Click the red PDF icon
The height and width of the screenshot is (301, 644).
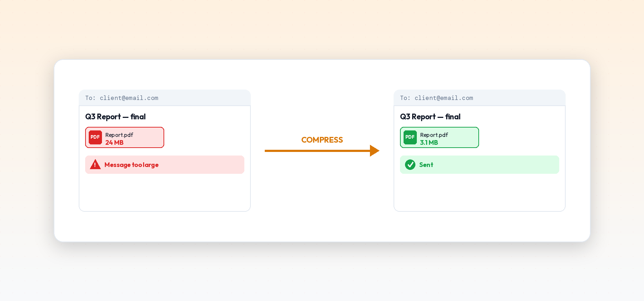click(95, 137)
